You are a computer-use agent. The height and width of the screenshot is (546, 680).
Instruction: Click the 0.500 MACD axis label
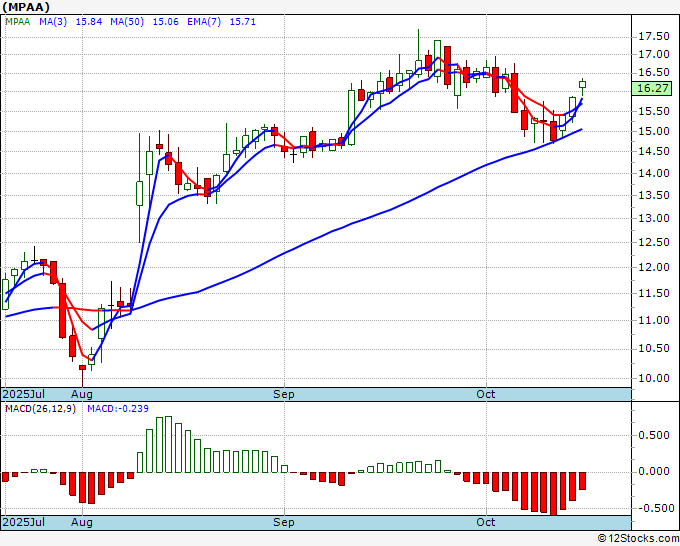[x=654, y=435]
